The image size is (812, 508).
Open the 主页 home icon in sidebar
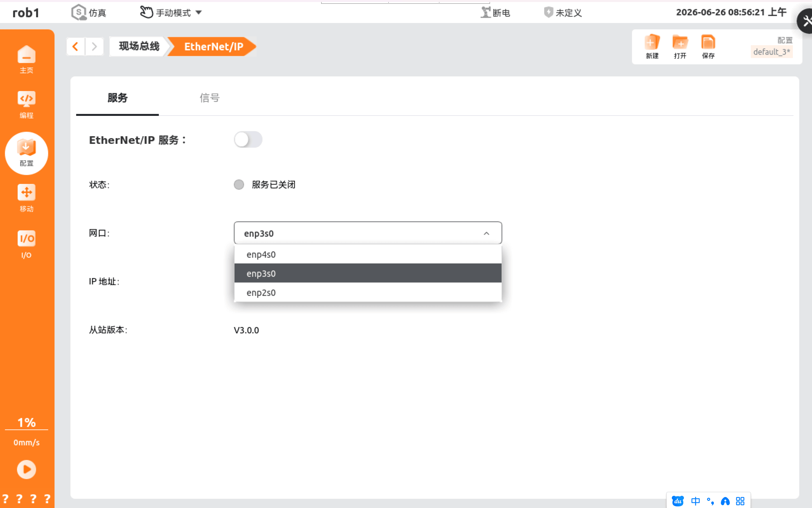pos(27,59)
